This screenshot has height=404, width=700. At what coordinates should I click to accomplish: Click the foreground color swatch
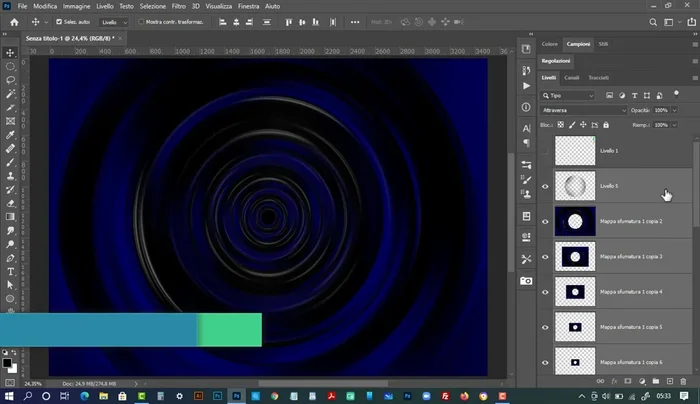pos(7,360)
